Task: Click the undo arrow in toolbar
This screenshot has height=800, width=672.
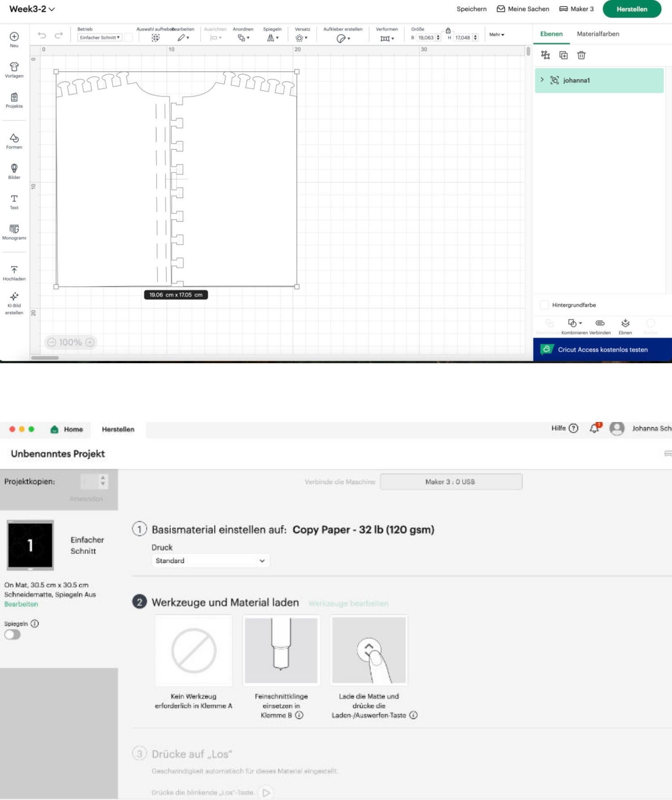Action: click(x=42, y=36)
